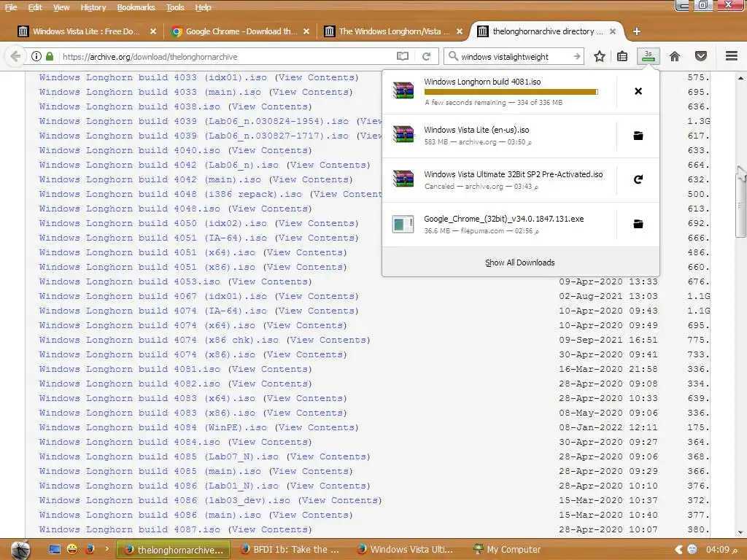Click the build 4081 download progress bar
The width and height of the screenshot is (747, 560).
click(511, 92)
